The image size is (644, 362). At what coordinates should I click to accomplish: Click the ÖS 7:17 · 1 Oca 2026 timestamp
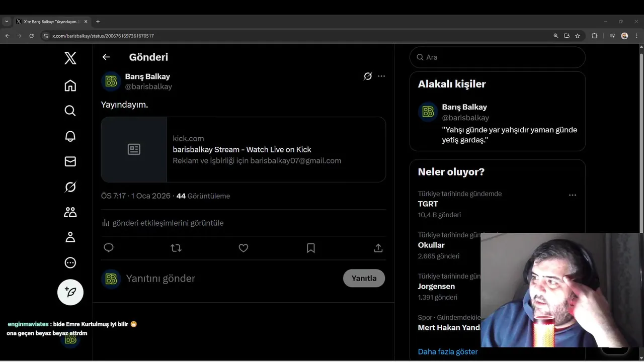(x=136, y=196)
